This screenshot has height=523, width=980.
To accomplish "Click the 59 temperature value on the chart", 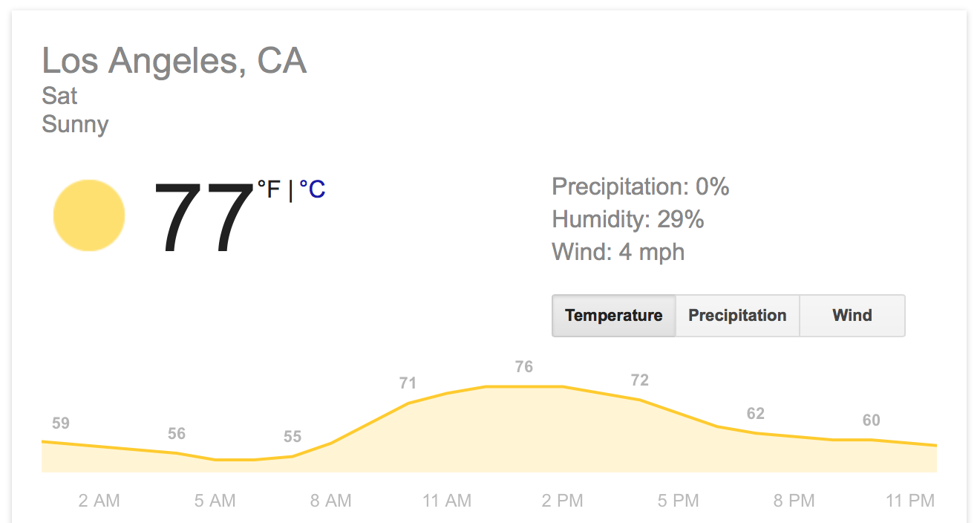I will coord(60,423).
